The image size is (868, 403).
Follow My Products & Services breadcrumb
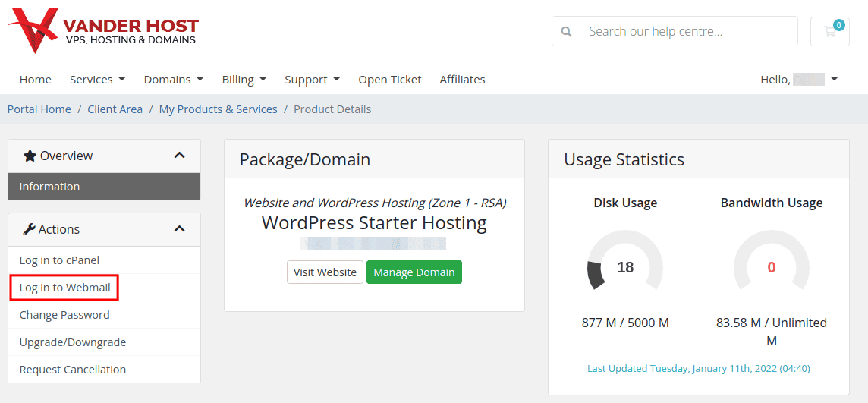coord(218,109)
